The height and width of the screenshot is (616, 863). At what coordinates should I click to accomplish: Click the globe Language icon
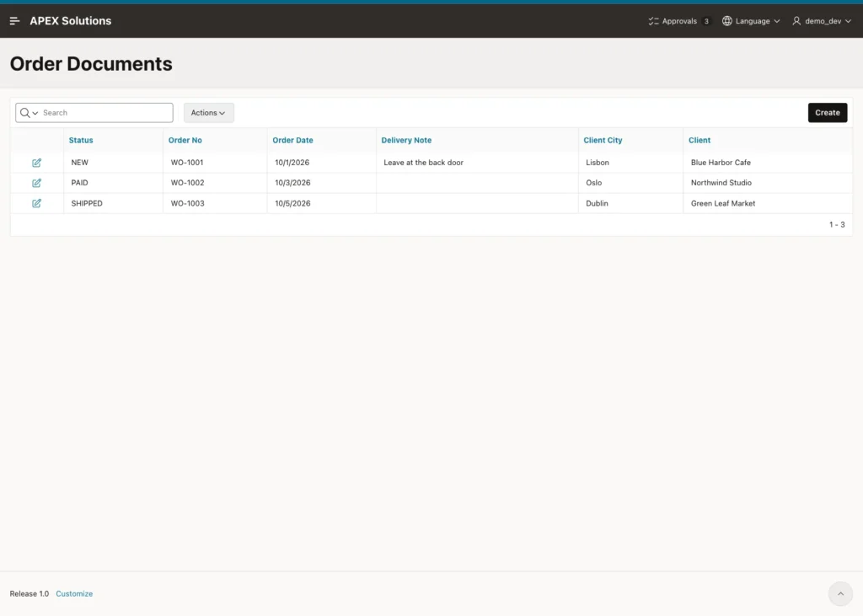[727, 21]
